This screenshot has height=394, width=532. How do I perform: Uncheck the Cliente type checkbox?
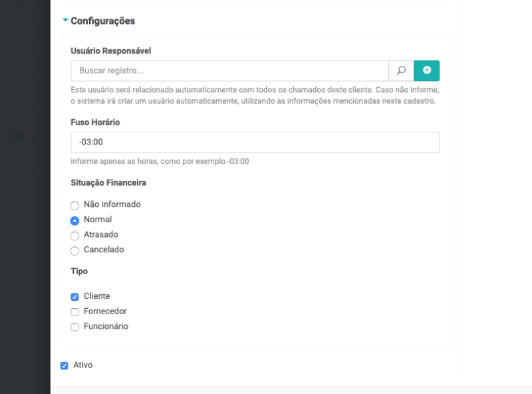pyautogui.click(x=75, y=297)
